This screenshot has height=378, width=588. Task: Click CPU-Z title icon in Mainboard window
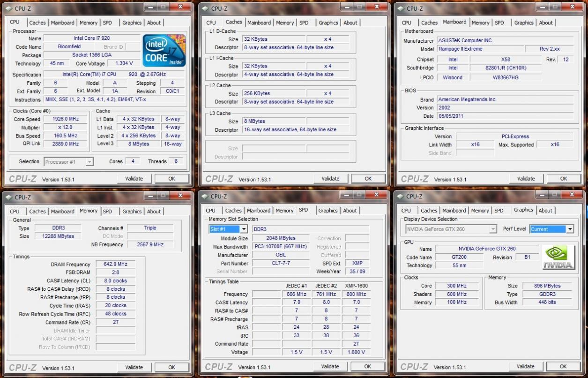click(x=400, y=8)
